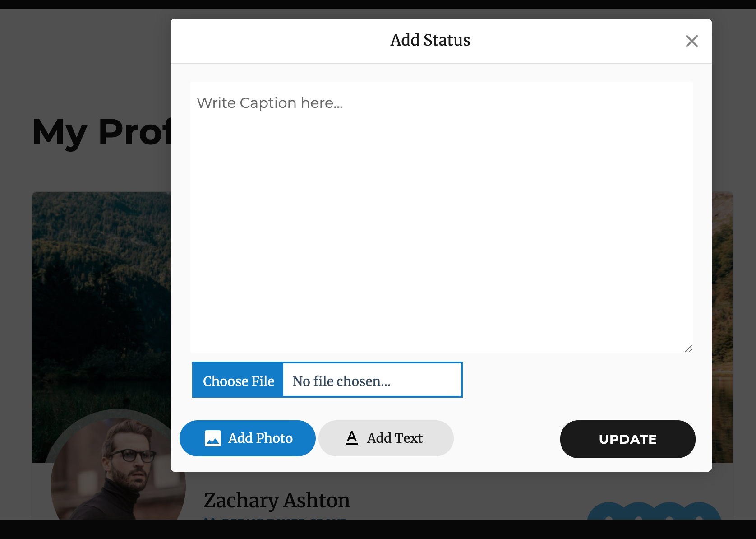
Task: Grab the caption box resize handle
Action: [x=688, y=348]
